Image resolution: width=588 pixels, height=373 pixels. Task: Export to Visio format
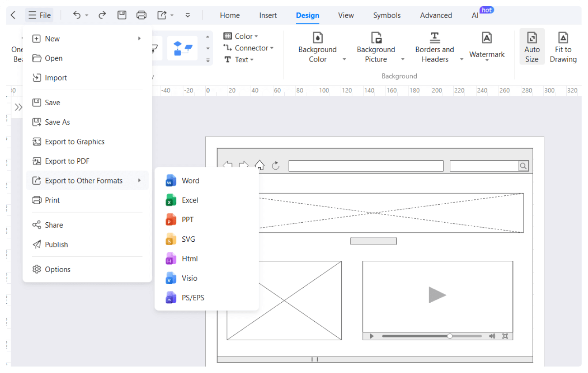coord(207,278)
